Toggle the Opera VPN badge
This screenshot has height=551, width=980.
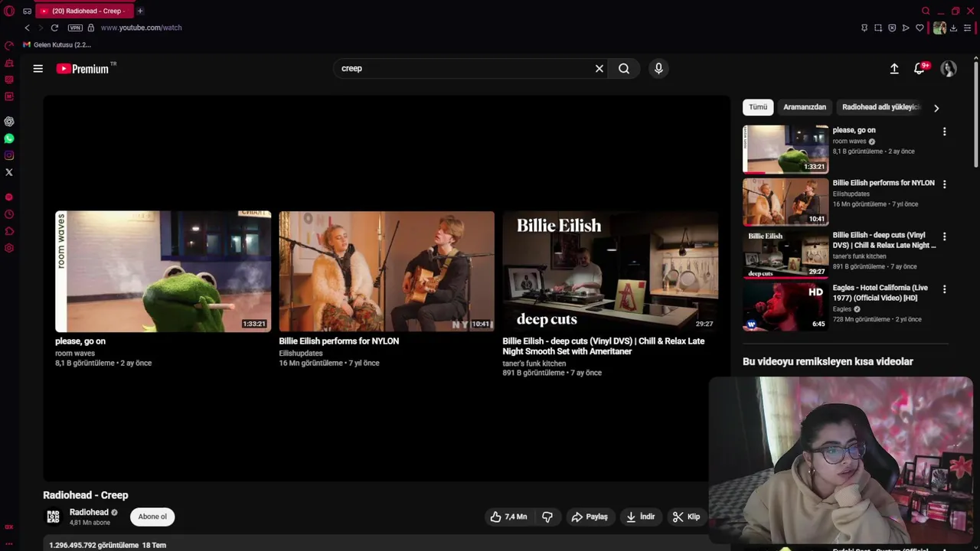coord(75,28)
